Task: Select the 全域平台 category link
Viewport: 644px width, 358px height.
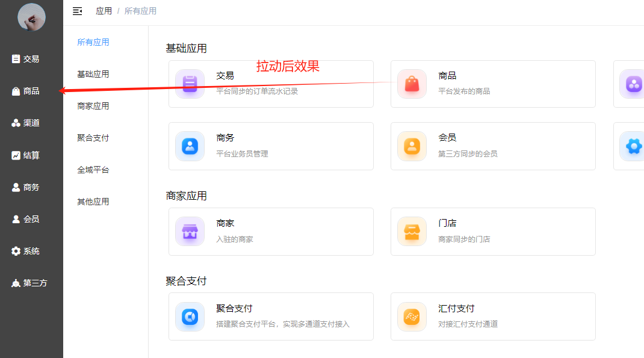Action: [x=93, y=170]
